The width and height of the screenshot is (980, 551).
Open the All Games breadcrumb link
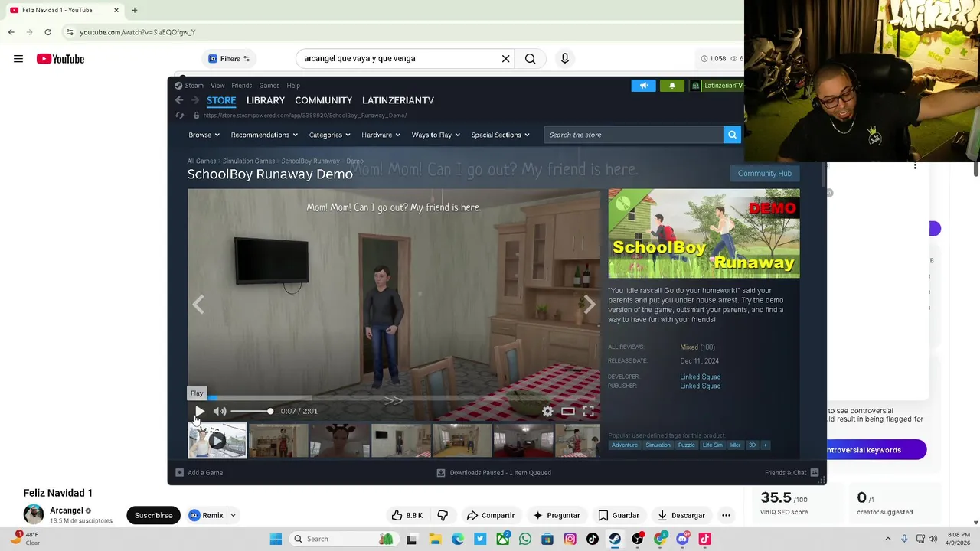(201, 161)
